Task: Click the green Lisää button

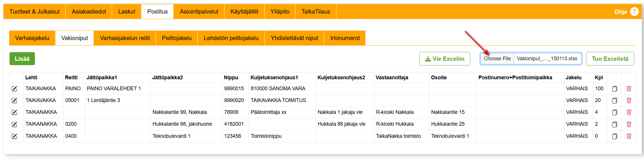Action: click(22, 59)
